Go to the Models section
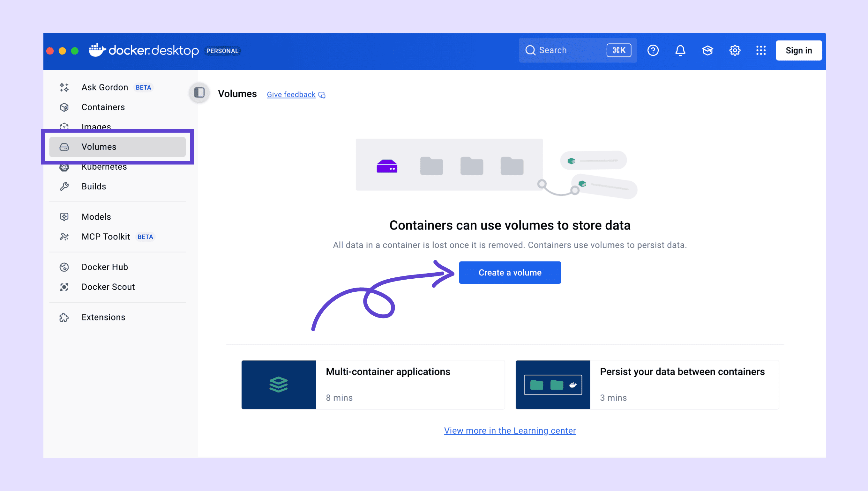The width and height of the screenshot is (868, 491). (96, 217)
